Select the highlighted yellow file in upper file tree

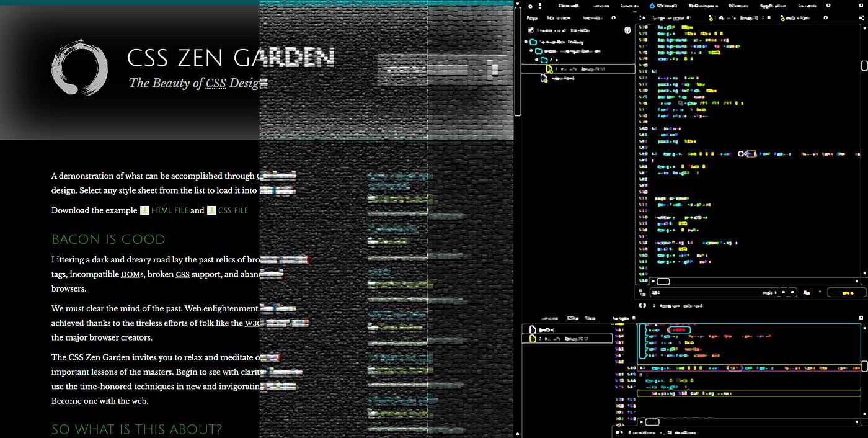pyautogui.click(x=578, y=69)
